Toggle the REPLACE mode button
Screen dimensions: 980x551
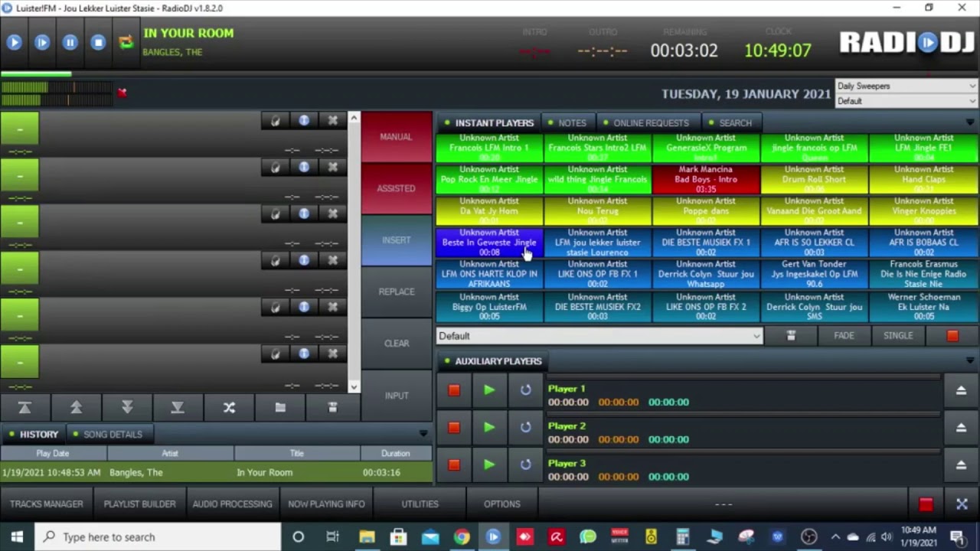tap(397, 292)
